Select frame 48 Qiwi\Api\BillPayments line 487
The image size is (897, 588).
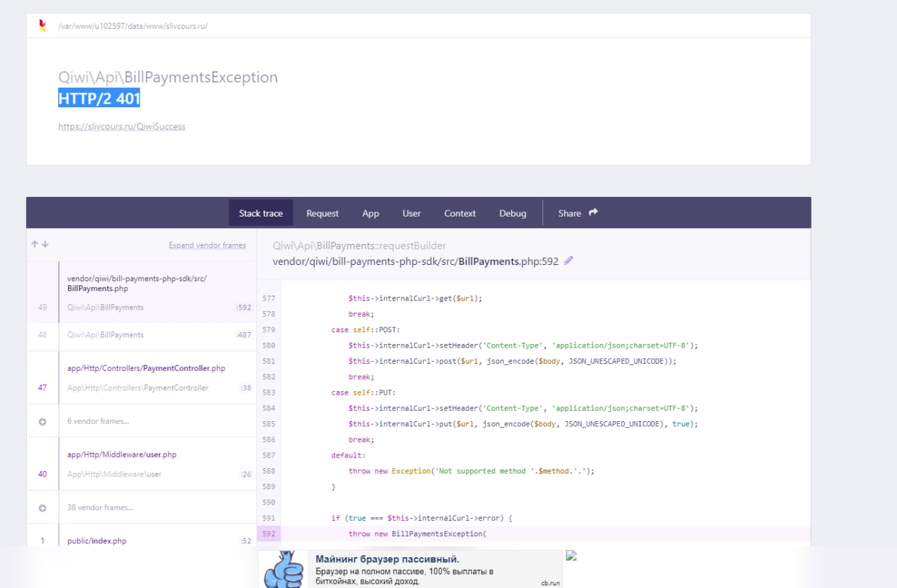(142, 335)
